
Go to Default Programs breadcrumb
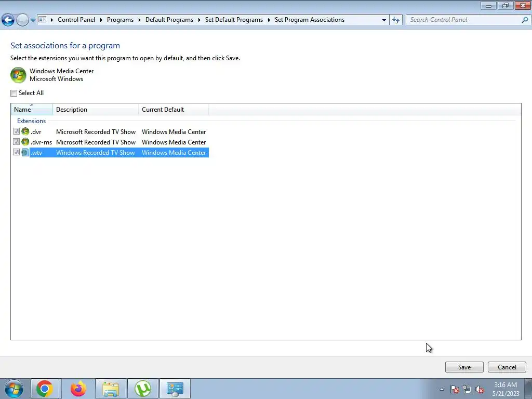tap(169, 20)
